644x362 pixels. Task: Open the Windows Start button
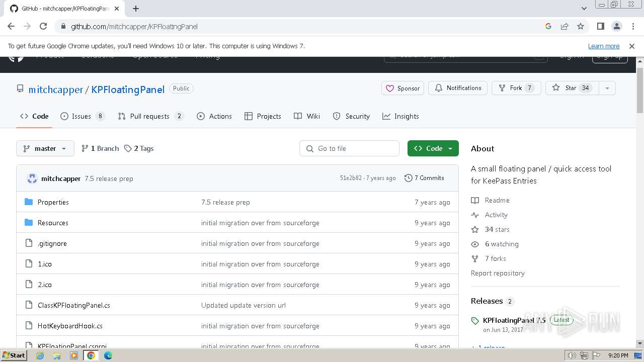click(14, 355)
